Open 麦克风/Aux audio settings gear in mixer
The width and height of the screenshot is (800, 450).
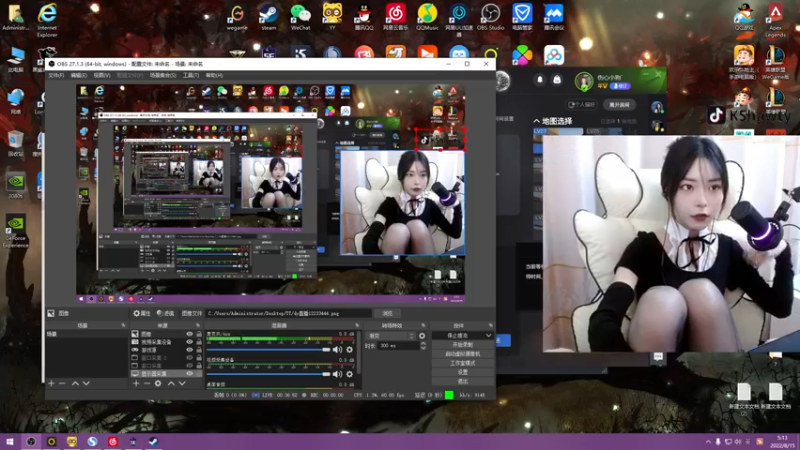[x=349, y=350]
